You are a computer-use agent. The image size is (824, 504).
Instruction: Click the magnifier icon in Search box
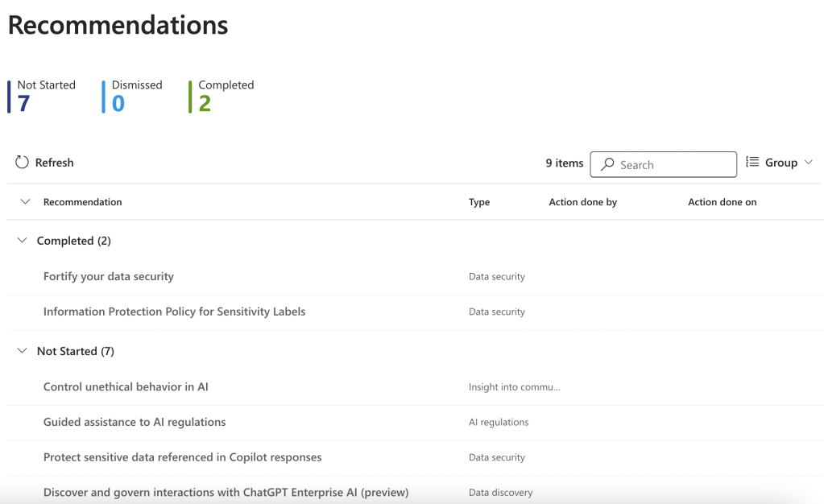click(608, 164)
